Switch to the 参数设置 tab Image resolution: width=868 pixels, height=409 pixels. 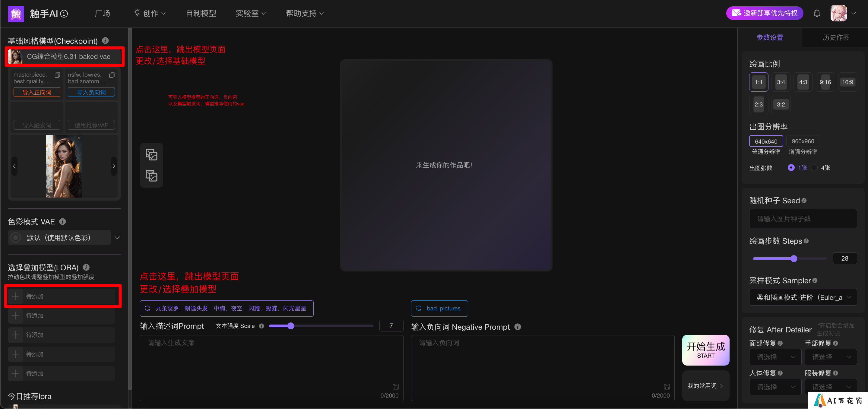[770, 37]
